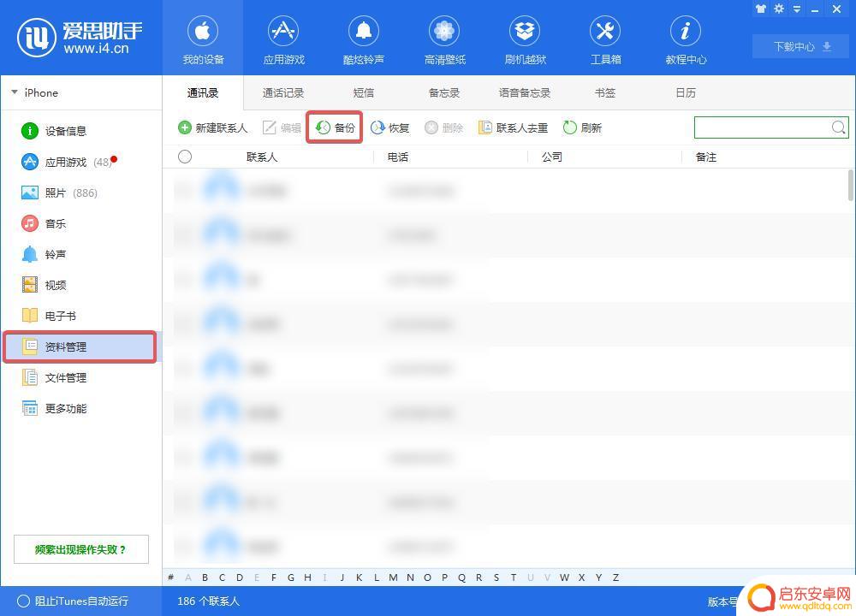Image resolution: width=856 pixels, height=616 pixels.
Task: Open the title bar dropdown menu icon
Action: tap(796, 9)
